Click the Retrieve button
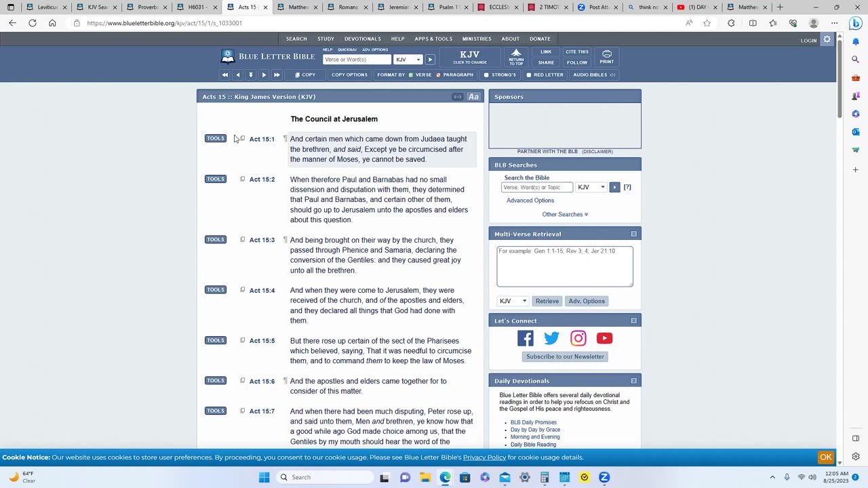Image resolution: width=868 pixels, height=488 pixels. pos(547,301)
